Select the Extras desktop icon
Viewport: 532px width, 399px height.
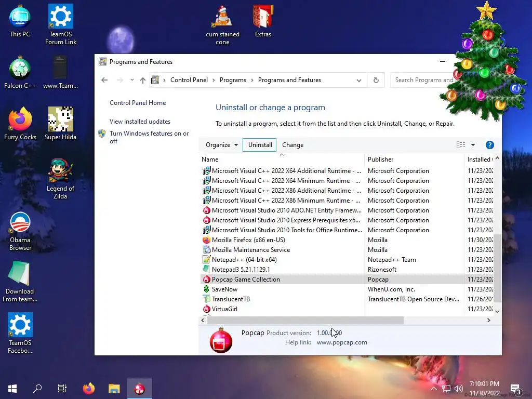click(x=263, y=21)
